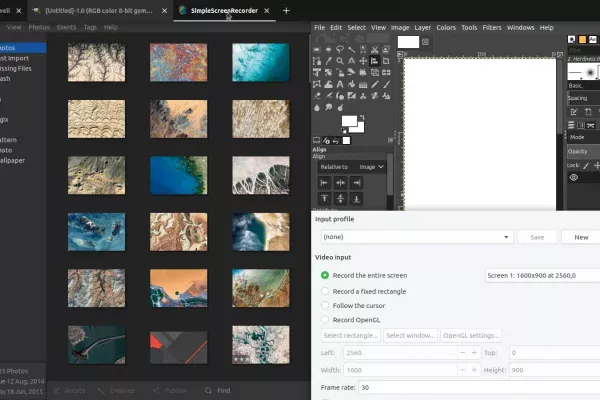This screenshot has height=400, width=600.
Task: Select GIMP's Crop tool
Action: coord(386,61)
